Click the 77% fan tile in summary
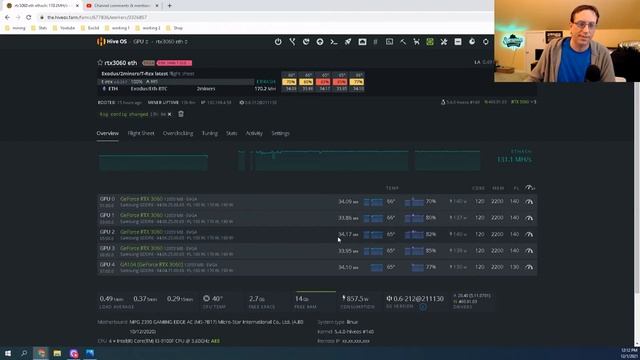 (x=356, y=82)
